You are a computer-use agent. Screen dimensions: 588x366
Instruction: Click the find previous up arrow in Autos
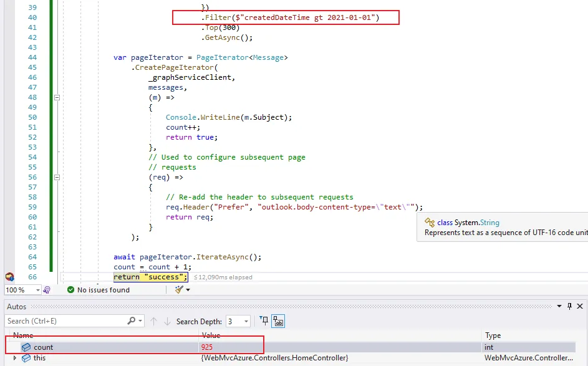click(x=153, y=321)
